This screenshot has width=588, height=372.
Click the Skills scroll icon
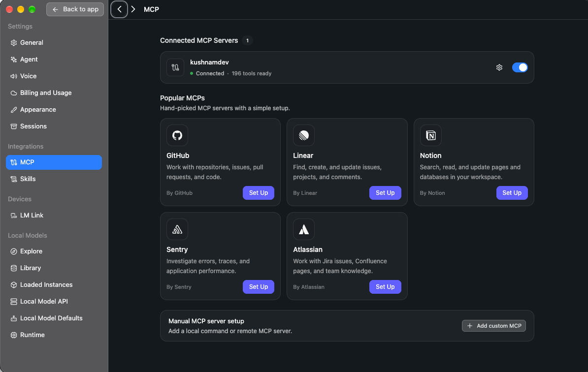coord(14,179)
